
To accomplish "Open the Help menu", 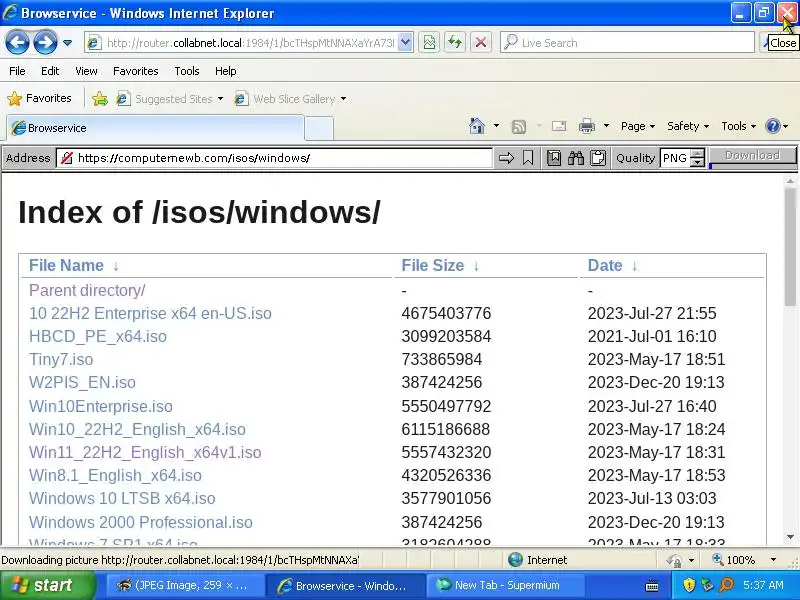I will (x=226, y=71).
